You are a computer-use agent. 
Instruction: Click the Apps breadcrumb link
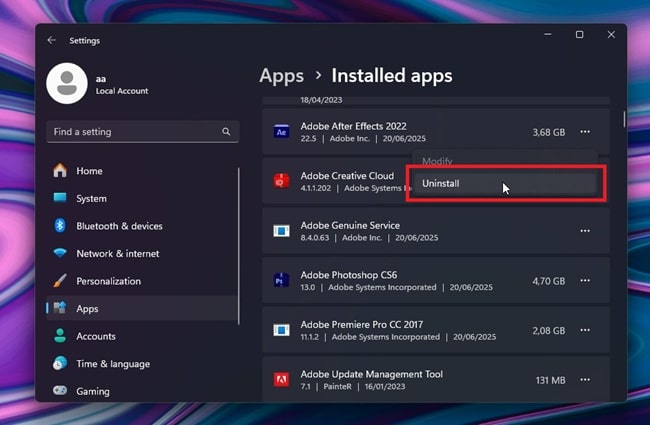coord(281,76)
